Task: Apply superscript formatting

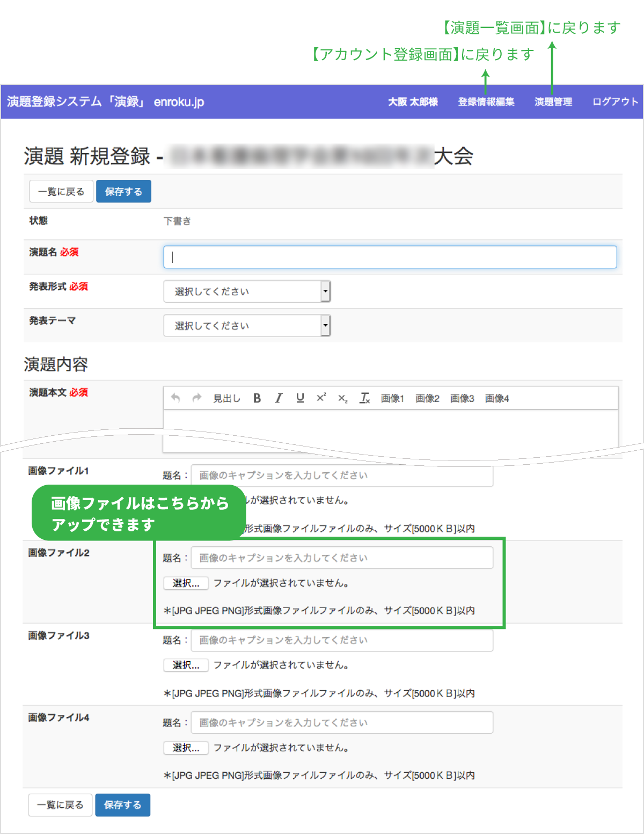Action: pos(321,398)
